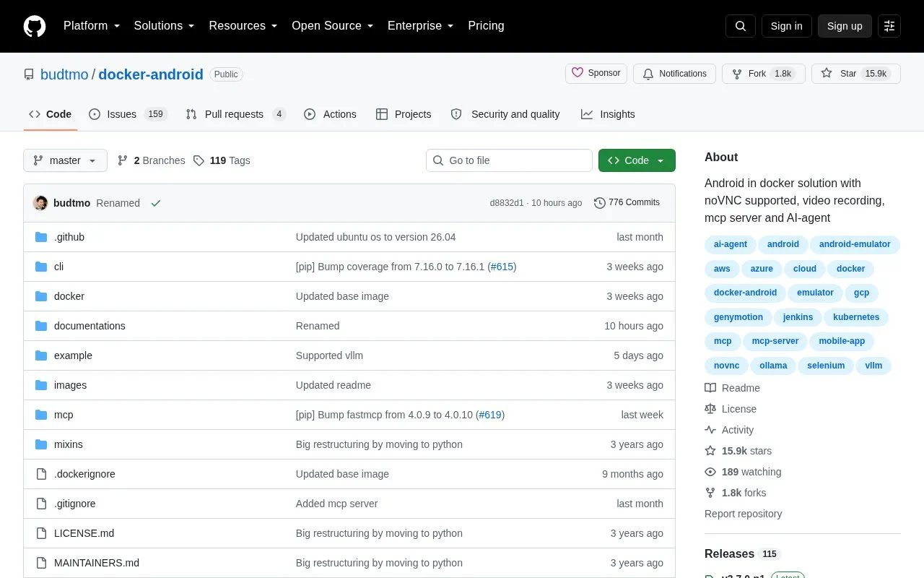Image resolution: width=924 pixels, height=578 pixels.
Task: Expand the Open Source dropdown
Action: click(333, 26)
